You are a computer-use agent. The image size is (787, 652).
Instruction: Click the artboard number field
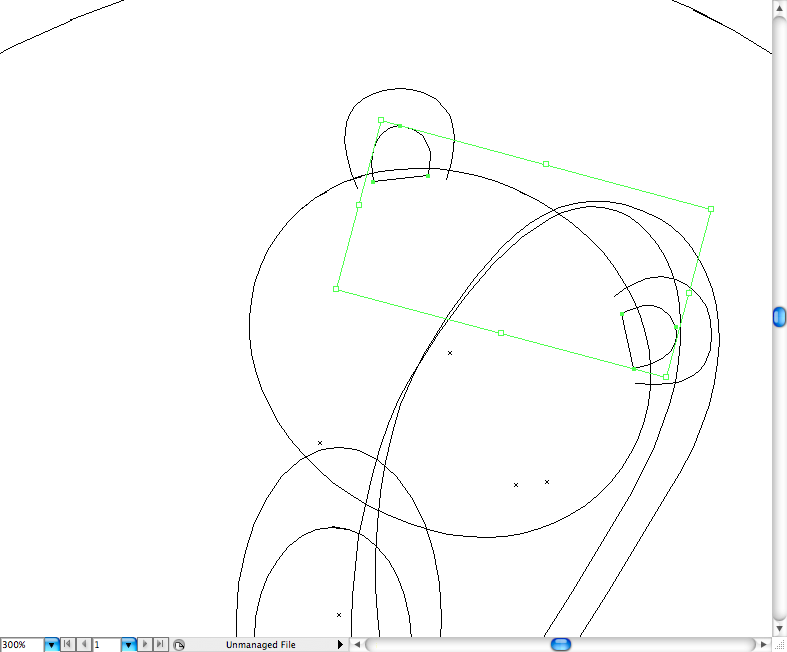pos(106,645)
